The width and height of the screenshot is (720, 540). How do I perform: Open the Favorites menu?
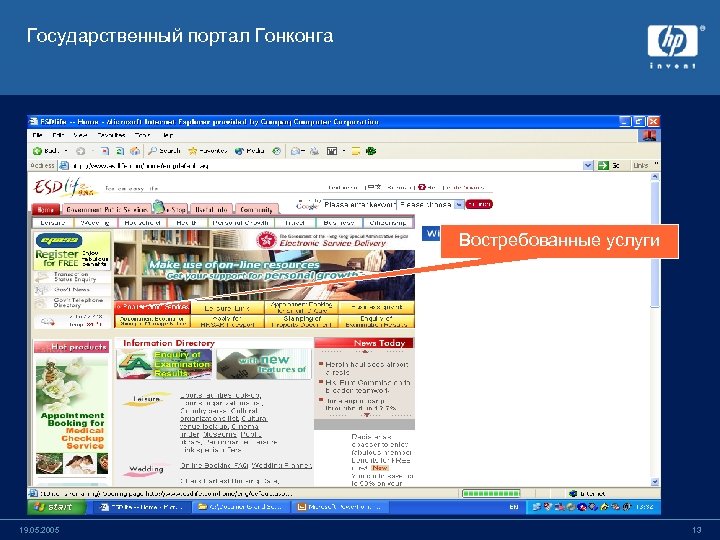111,135
